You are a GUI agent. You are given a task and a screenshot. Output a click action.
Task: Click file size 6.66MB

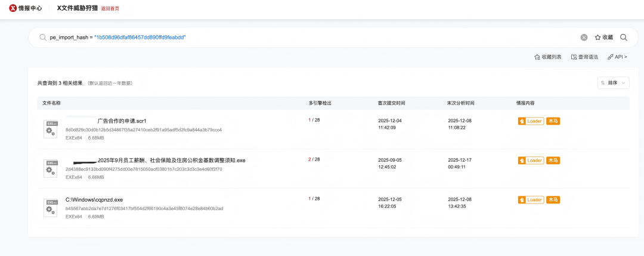95,177
